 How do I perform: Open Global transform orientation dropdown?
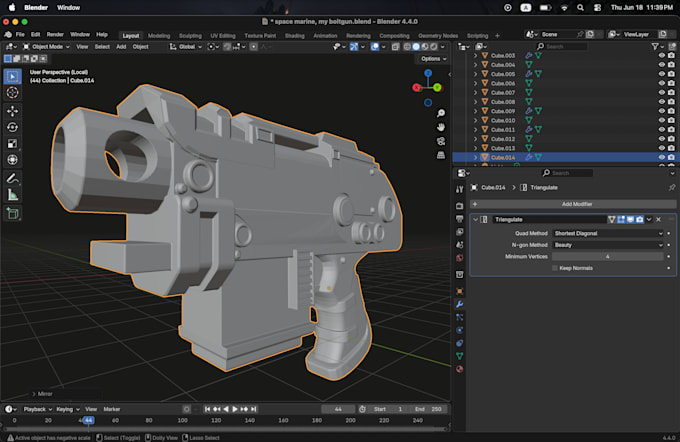[186, 47]
